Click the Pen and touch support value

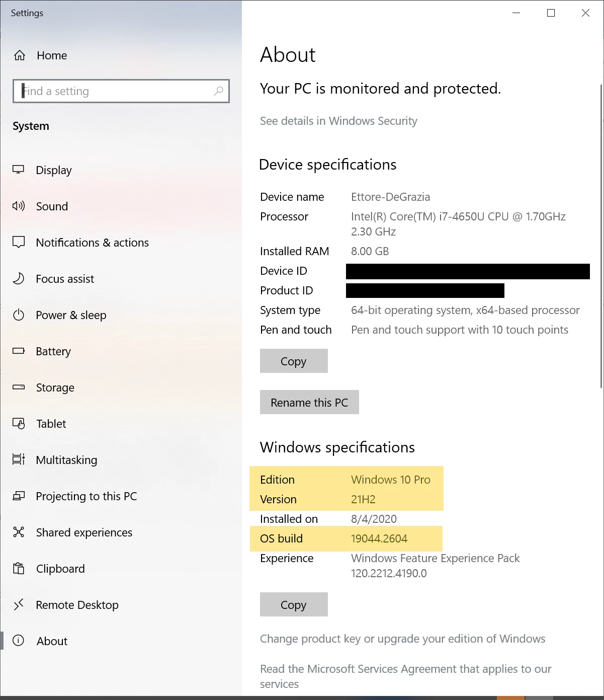pos(460,330)
